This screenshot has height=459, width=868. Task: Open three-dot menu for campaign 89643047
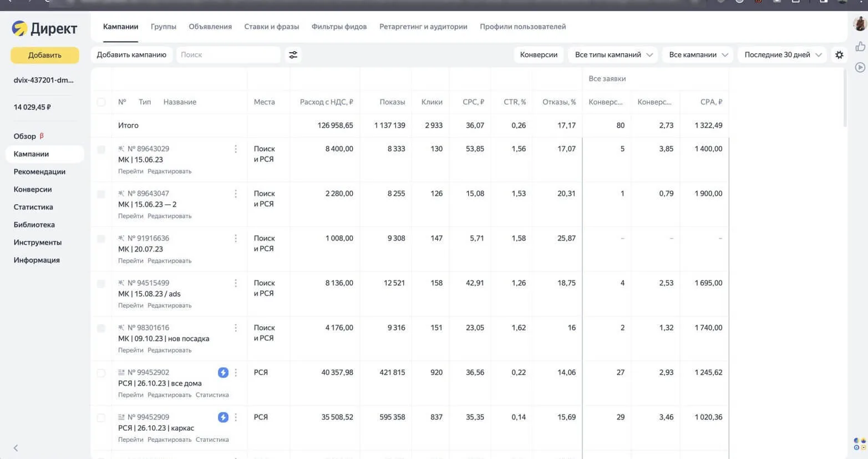(x=236, y=194)
